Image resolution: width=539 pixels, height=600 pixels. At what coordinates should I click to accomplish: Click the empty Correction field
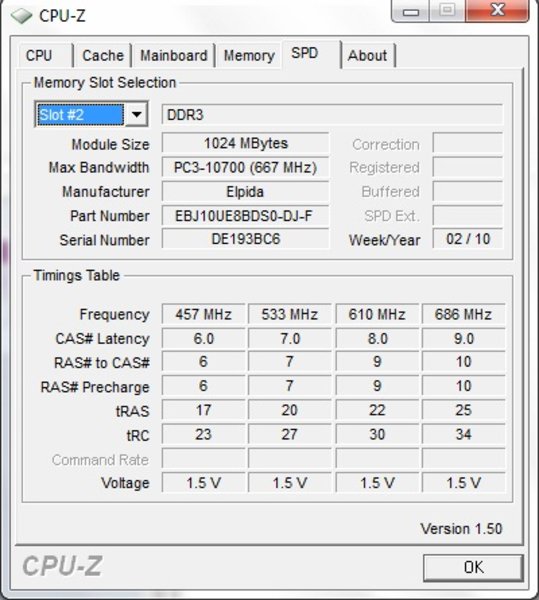tap(467, 143)
